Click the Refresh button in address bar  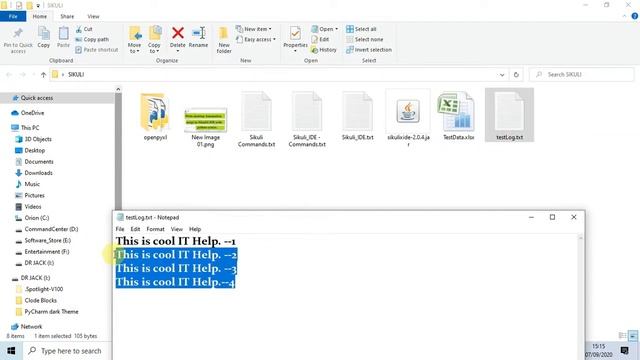(516, 75)
